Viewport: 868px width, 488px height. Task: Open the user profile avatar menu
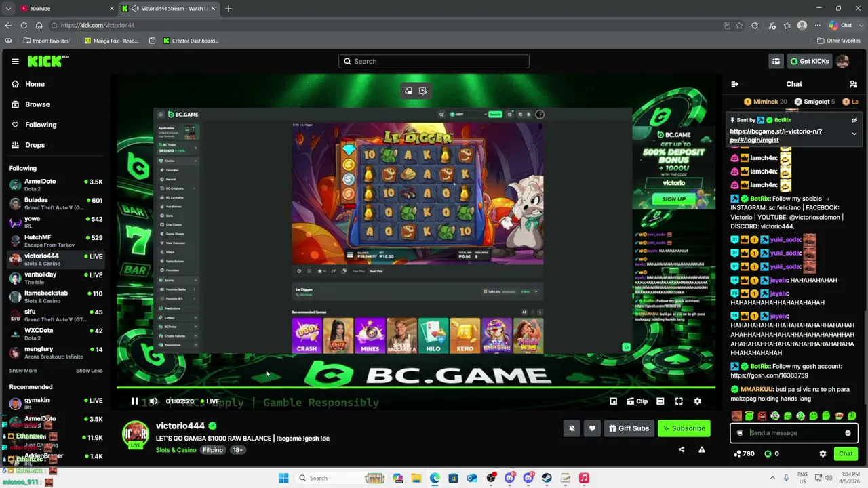(843, 61)
